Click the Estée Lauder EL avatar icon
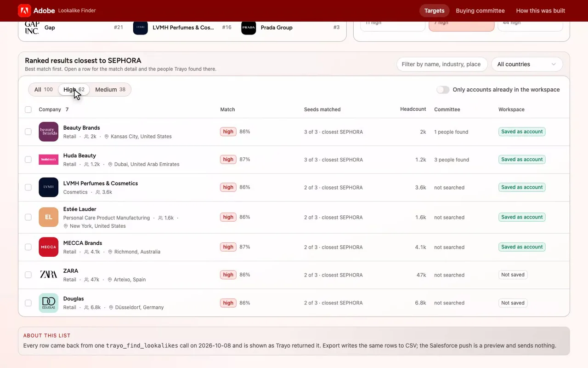The image size is (588, 368). (48, 217)
